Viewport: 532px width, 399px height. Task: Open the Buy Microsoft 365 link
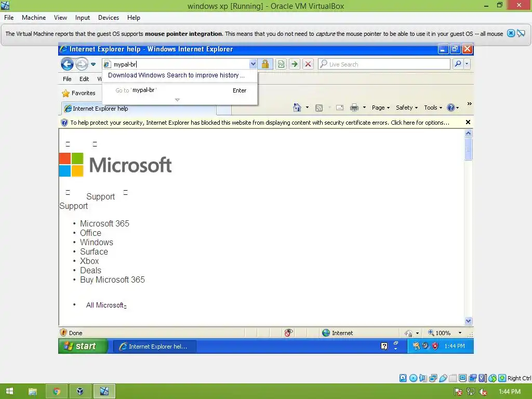[112, 280]
